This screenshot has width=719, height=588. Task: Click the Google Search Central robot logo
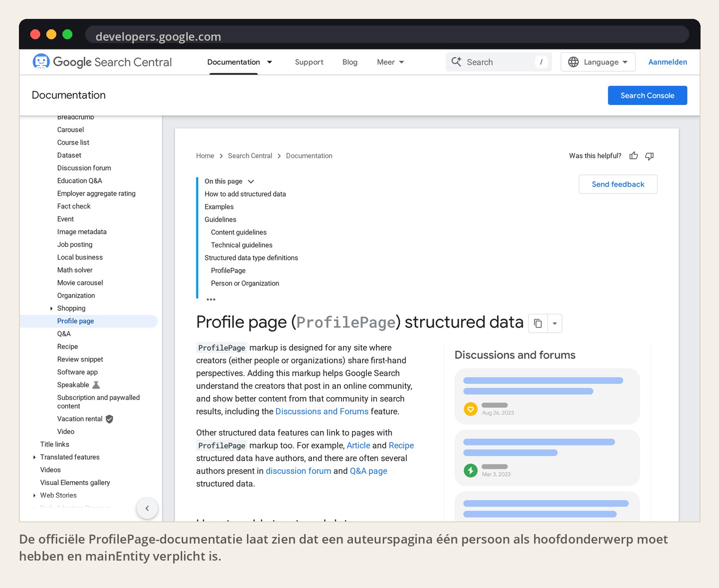41,62
